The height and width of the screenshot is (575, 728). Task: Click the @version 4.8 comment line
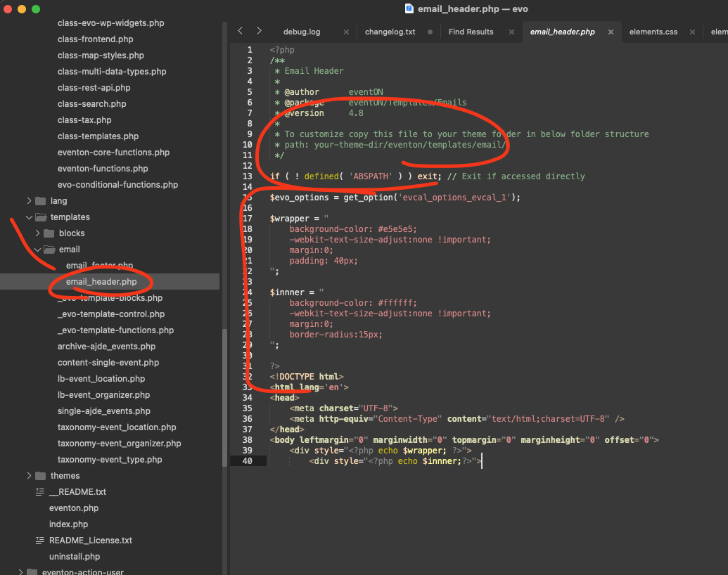pos(319,113)
